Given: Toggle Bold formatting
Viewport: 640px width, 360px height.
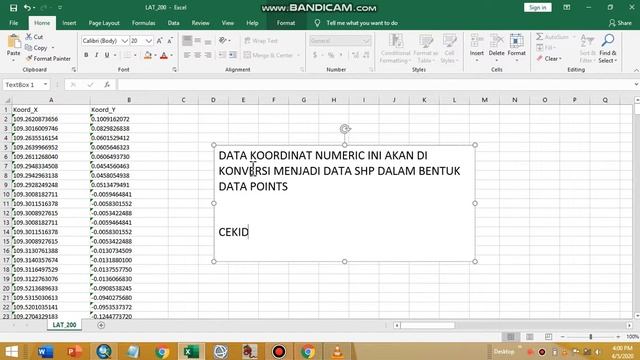Looking at the screenshot, I should point(86,55).
